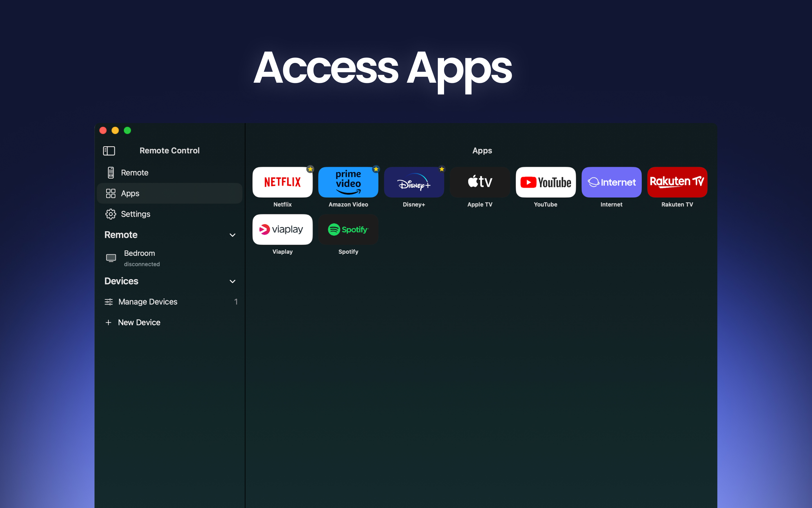This screenshot has height=508, width=812.
Task: Click the Remote Control window title
Action: tap(169, 150)
